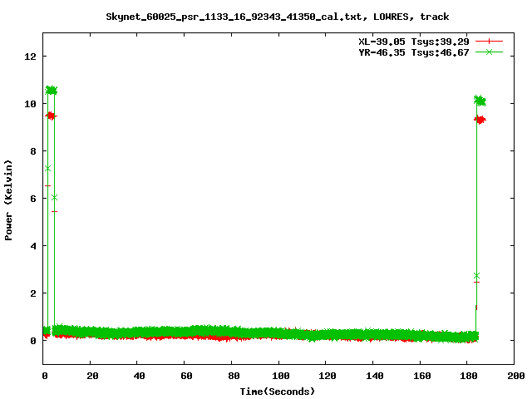The image size is (532, 399).
Task: Click the Time(Seconds) axis label
Action: tap(278, 392)
